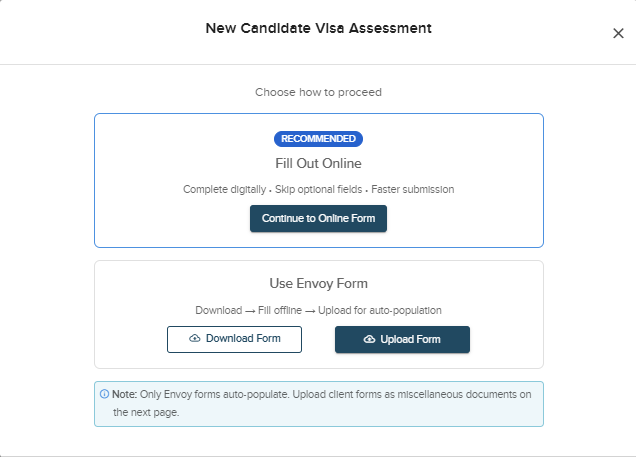Click the Choose how to proceed text
Viewport: 636px width, 457px height.
coord(318,92)
